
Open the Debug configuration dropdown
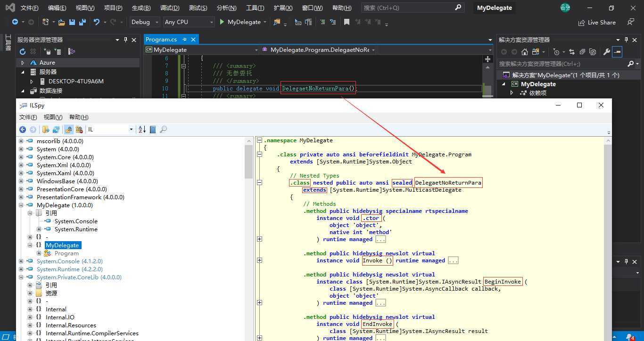(144, 22)
